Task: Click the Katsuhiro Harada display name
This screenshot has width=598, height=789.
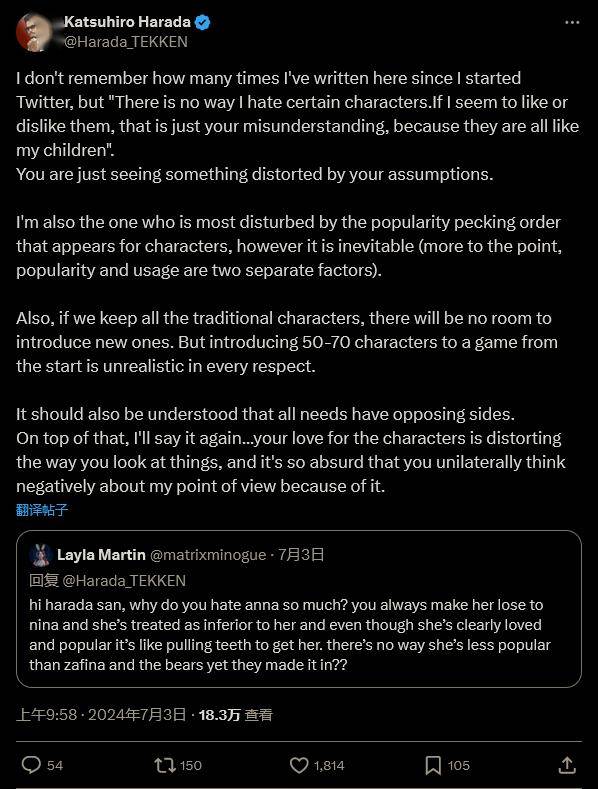Action: tap(127, 22)
